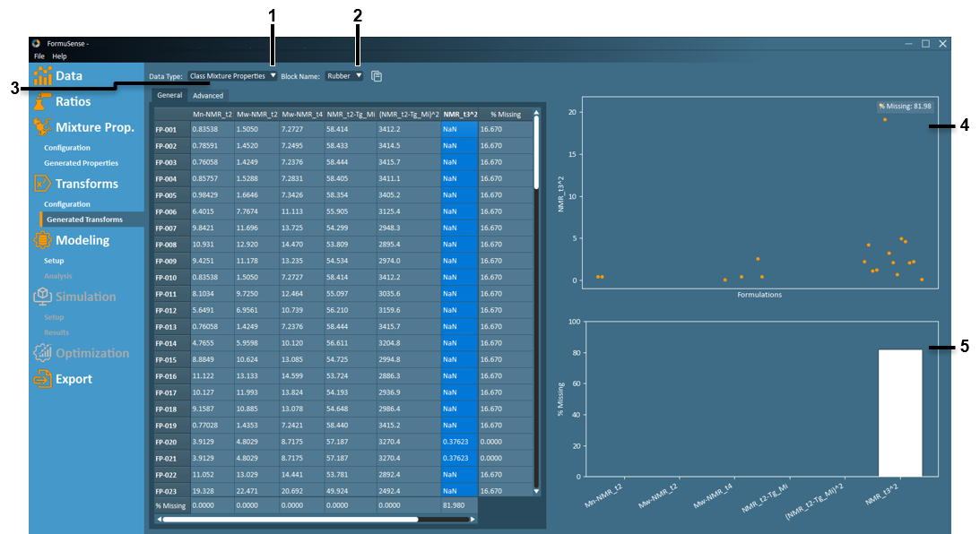Click the FormuSense logo in the title bar
The width and height of the screenshot is (980, 534).
tap(35, 43)
